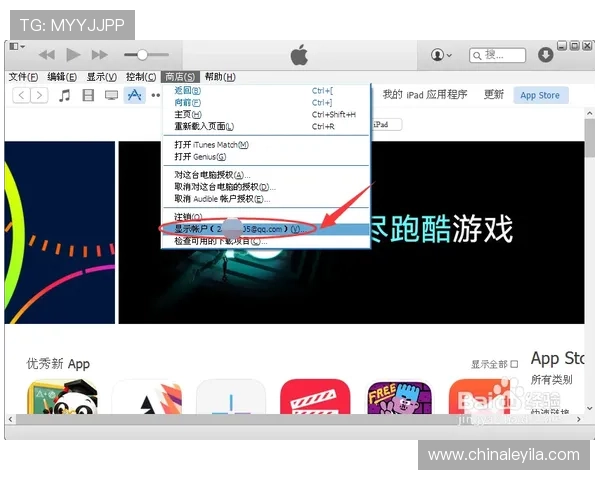The image size is (600, 480).
Task: Open the panda teacher app icon
Action: (62, 397)
